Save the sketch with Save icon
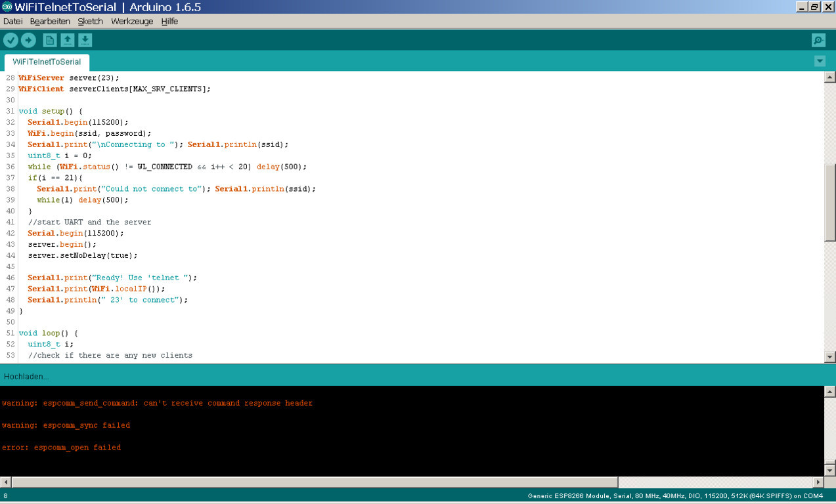Image resolution: width=836 pixels, height=504 pixels. (x=85, y=41)
